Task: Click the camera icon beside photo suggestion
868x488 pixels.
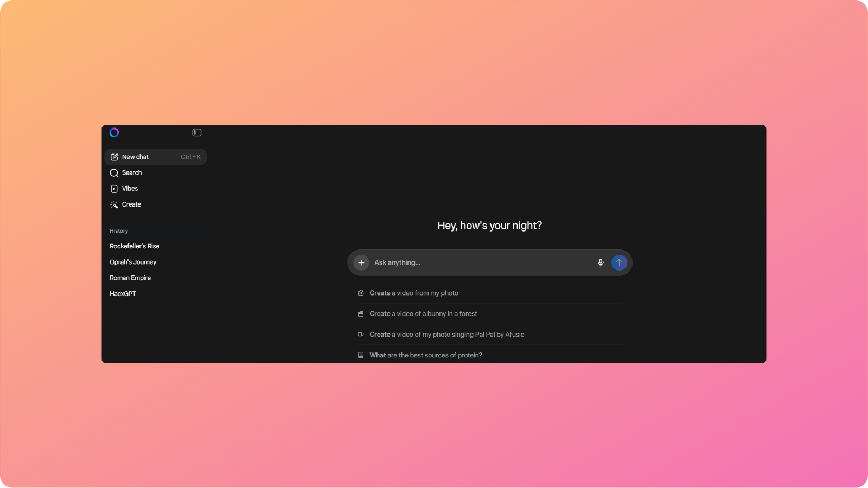Action: 360,292
